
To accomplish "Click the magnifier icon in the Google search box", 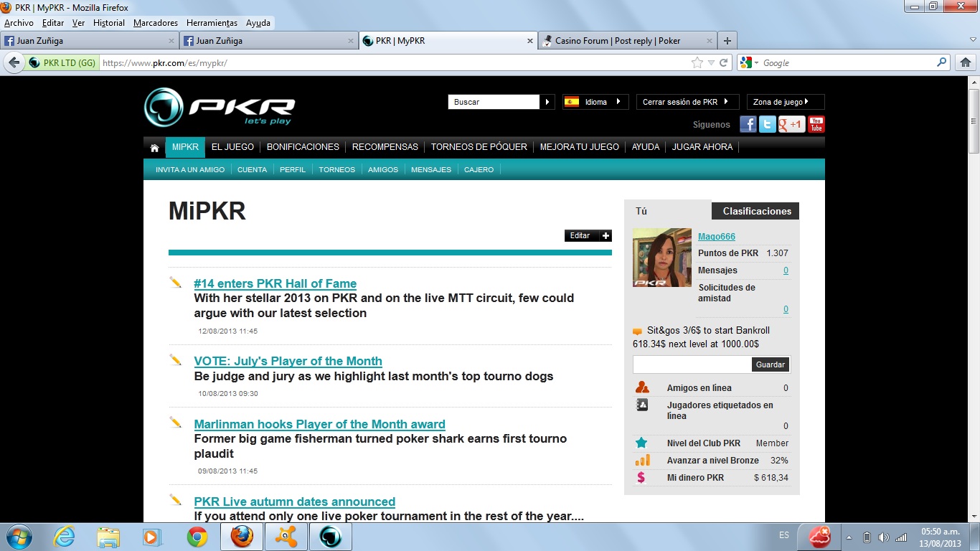I will click(942, 63).
